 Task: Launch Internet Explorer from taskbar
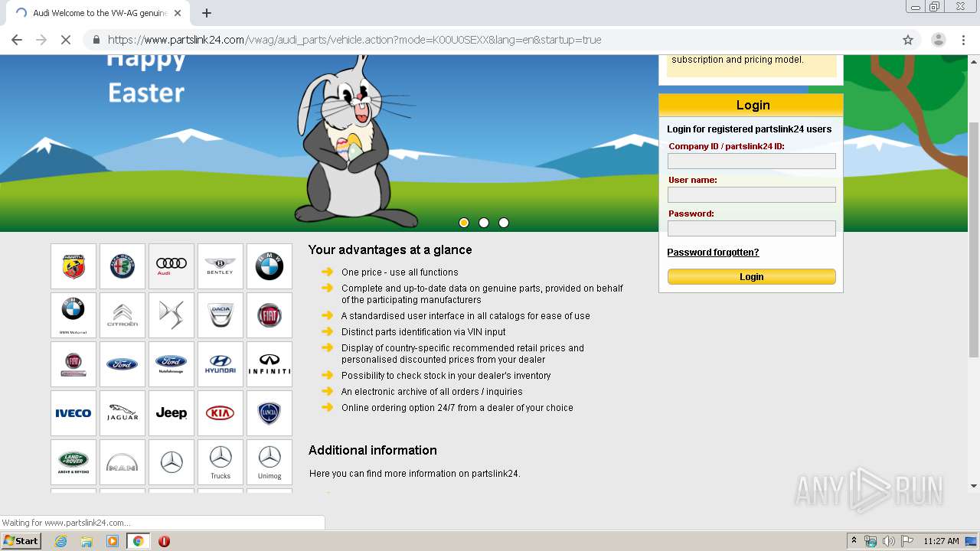(x=60, y=541)
